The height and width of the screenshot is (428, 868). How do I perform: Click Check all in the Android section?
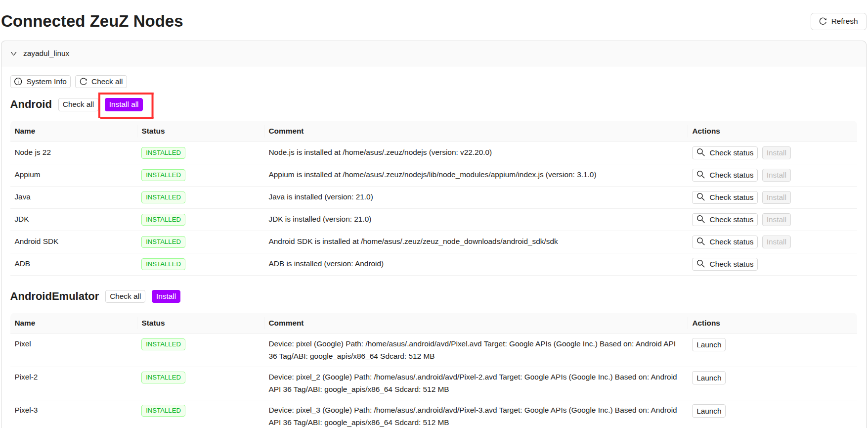[x=78, y=104]
